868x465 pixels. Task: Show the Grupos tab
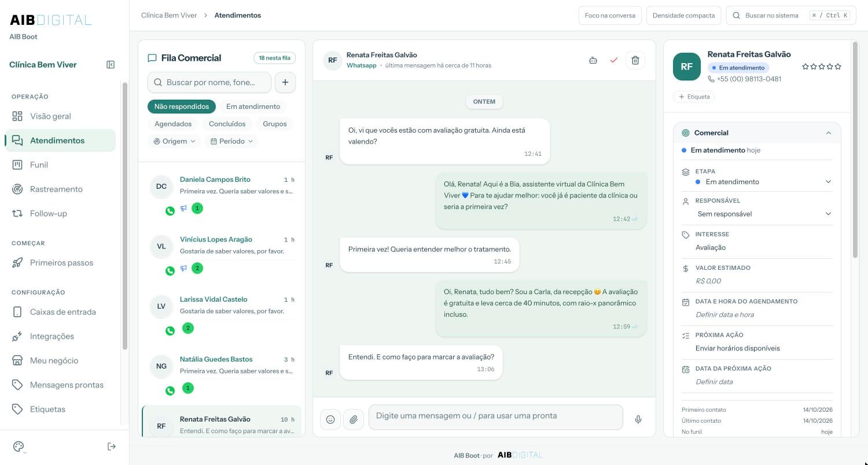[274, 124]
